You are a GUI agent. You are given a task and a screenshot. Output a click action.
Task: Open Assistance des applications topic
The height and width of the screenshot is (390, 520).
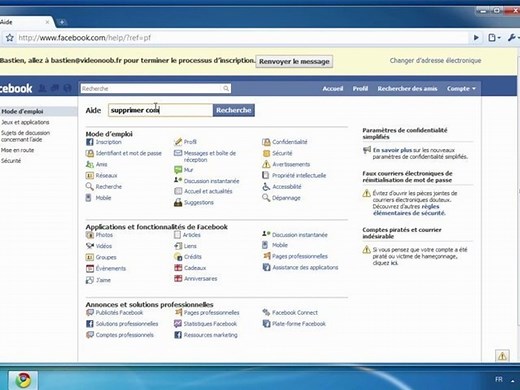click(x=305, y=267)
